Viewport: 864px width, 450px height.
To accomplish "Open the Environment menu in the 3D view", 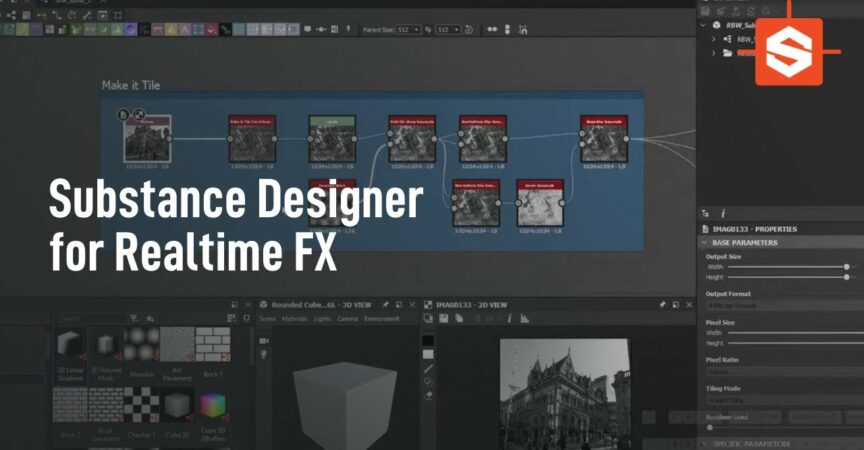I will (382, 319).
